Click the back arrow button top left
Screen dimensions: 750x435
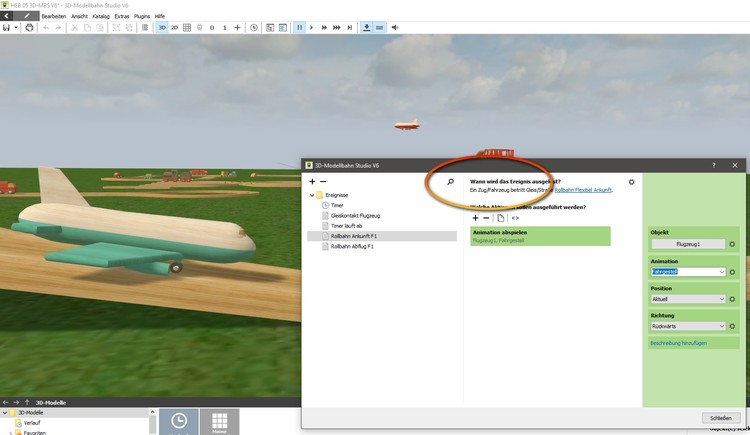pyautogui.click(x=7, y=16)
